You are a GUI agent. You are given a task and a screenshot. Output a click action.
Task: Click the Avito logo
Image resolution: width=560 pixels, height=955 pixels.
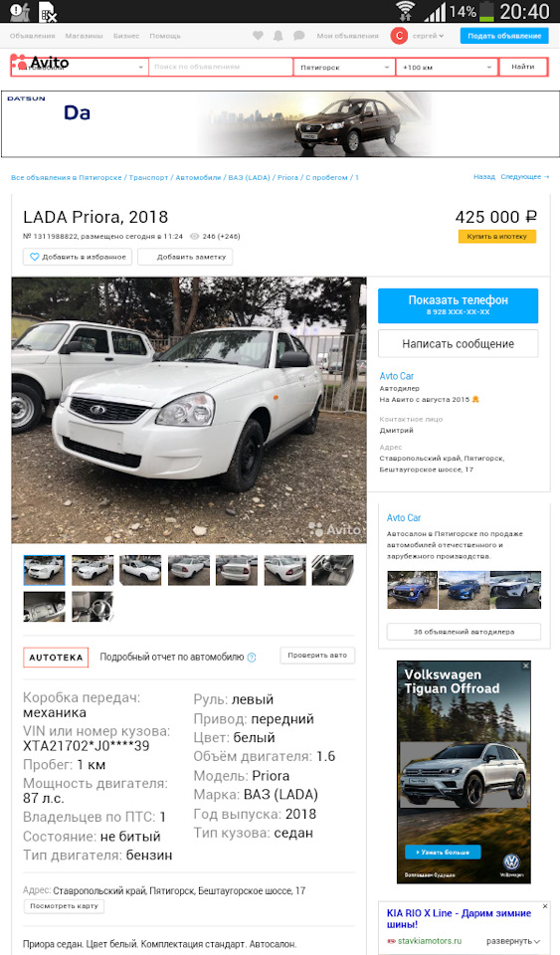tap(40, 62)
